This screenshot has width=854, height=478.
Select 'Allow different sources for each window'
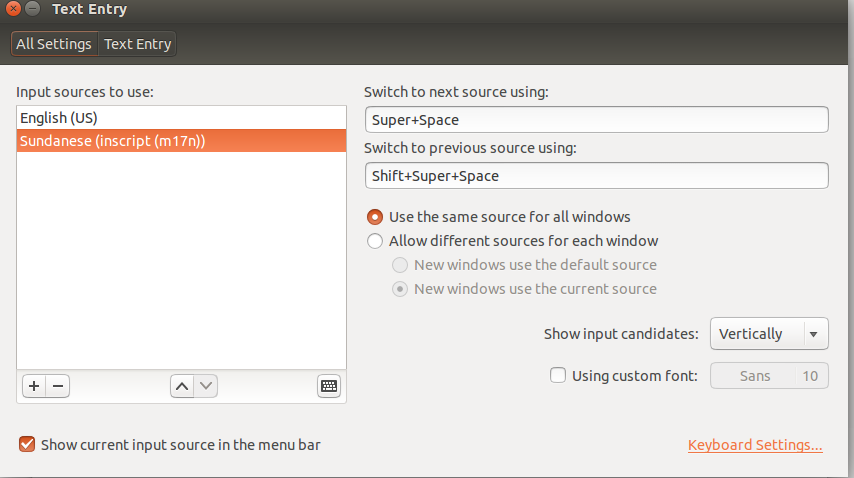375,241
